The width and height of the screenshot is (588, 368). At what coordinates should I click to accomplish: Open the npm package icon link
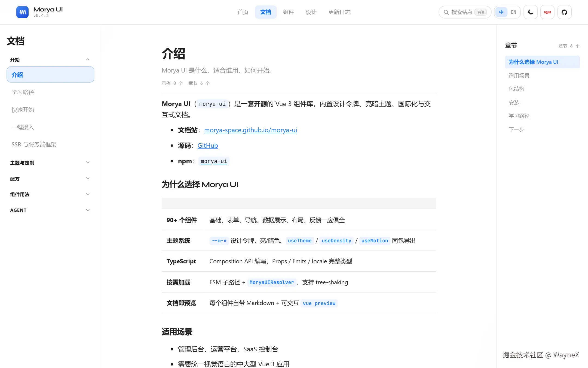547,12
